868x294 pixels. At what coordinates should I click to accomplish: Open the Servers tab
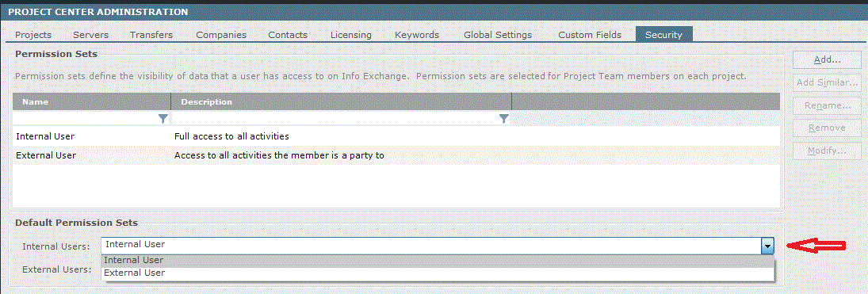91,35
